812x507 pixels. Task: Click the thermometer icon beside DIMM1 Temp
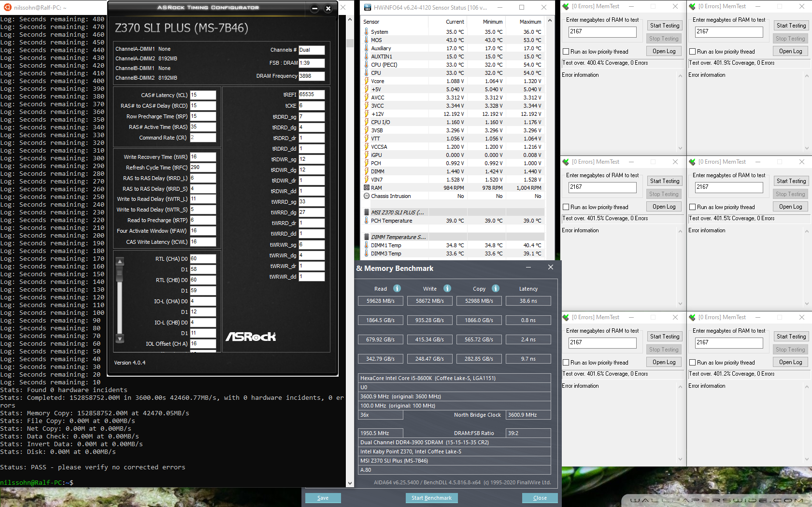367,245
